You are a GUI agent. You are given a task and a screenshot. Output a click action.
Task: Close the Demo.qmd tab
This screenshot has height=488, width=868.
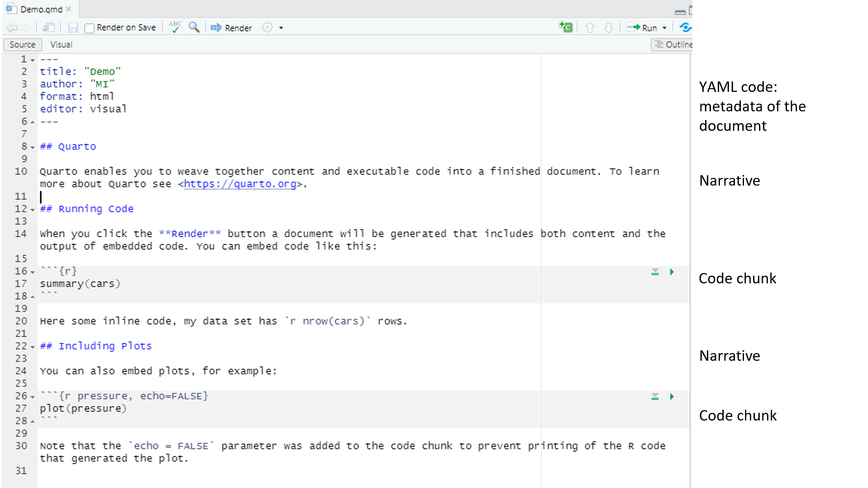click(x=68, y=9)
